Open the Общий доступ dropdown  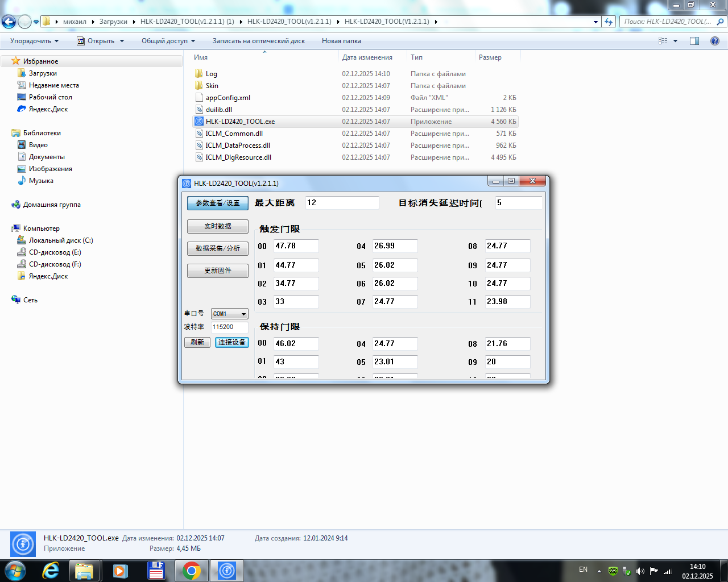(168, 41)
